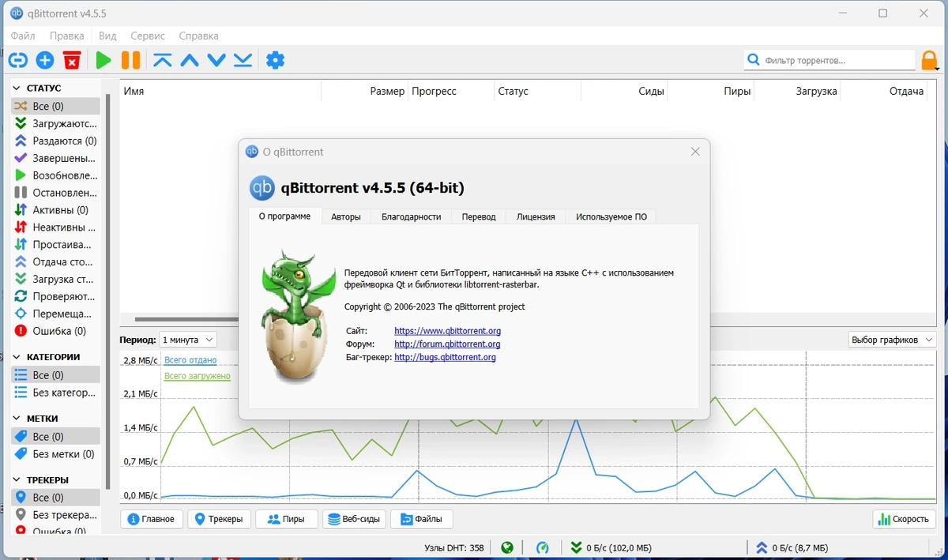
Task: Select the 'Простаивают' stalled filter
Action: pos(55,245)
